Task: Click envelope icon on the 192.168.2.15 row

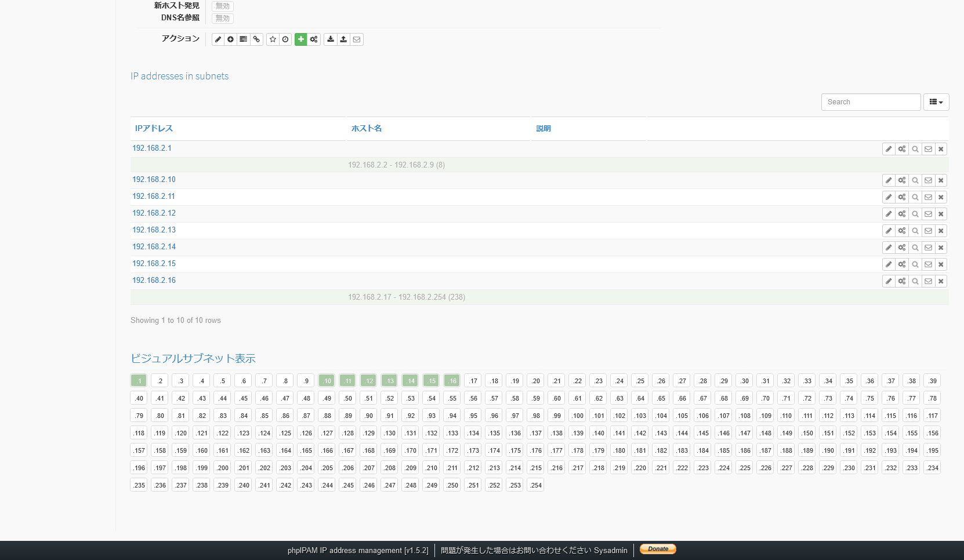Action: pos(928,264)
